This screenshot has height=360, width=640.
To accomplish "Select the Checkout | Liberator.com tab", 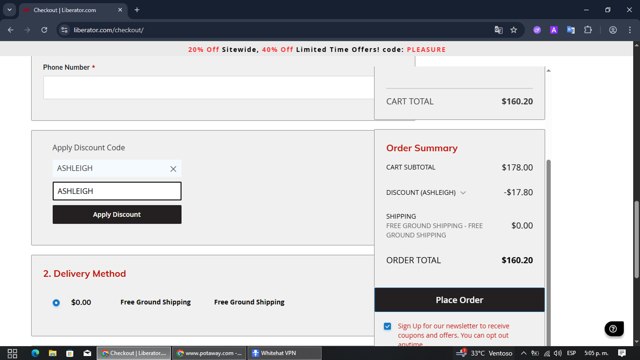I will (x=73, y=10).
